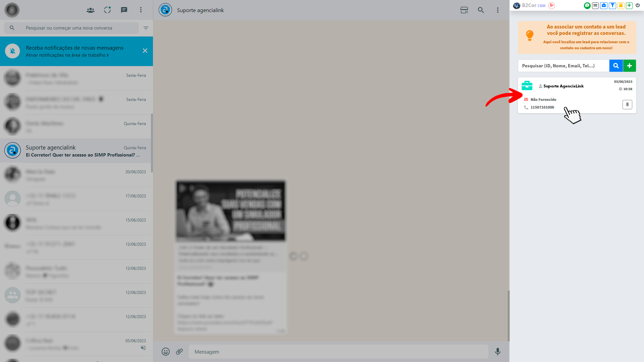Toggle the unread chats filter icon
This screenshot has height=362, width=644.
pos(146,28)
